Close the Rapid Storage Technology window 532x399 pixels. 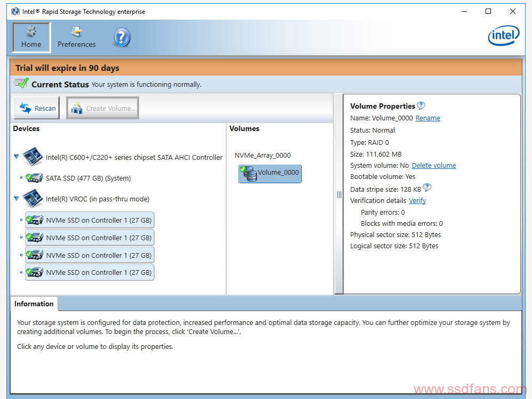(x=513, y=11)
